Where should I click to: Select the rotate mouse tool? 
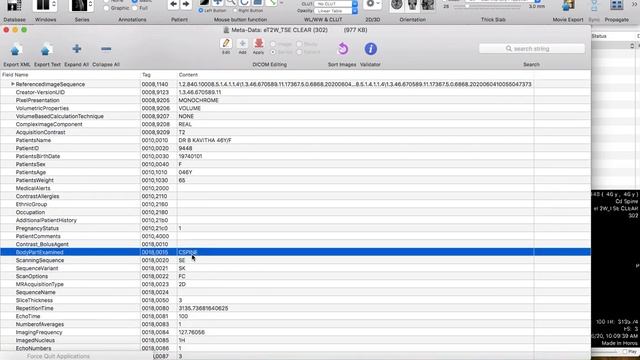[244, 3]
